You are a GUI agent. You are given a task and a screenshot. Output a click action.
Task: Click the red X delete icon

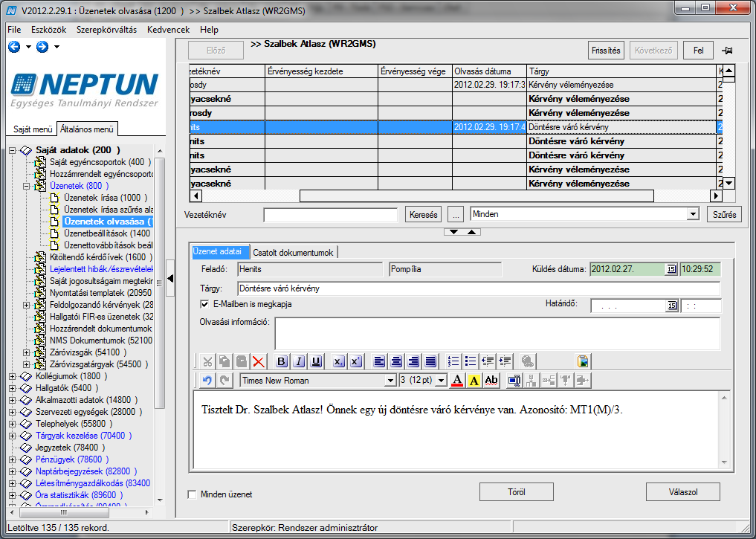259,361
